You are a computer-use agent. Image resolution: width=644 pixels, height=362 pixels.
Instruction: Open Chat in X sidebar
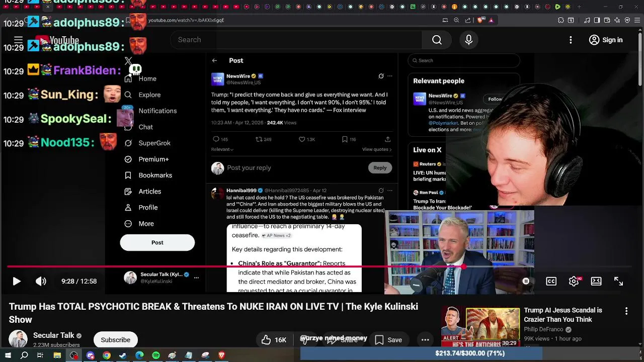click(x=139, y=127)
